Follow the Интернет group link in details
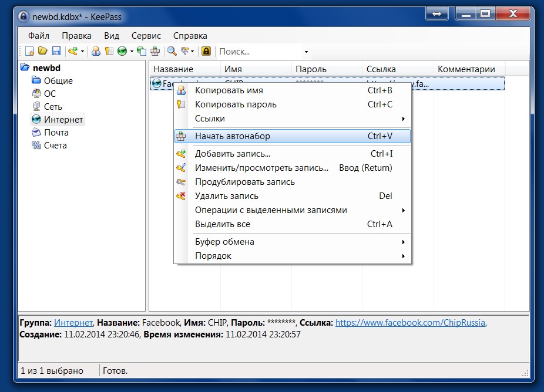The width and height of the screenshot is (544, 392). pyautogui.click(x=73, y=323)
